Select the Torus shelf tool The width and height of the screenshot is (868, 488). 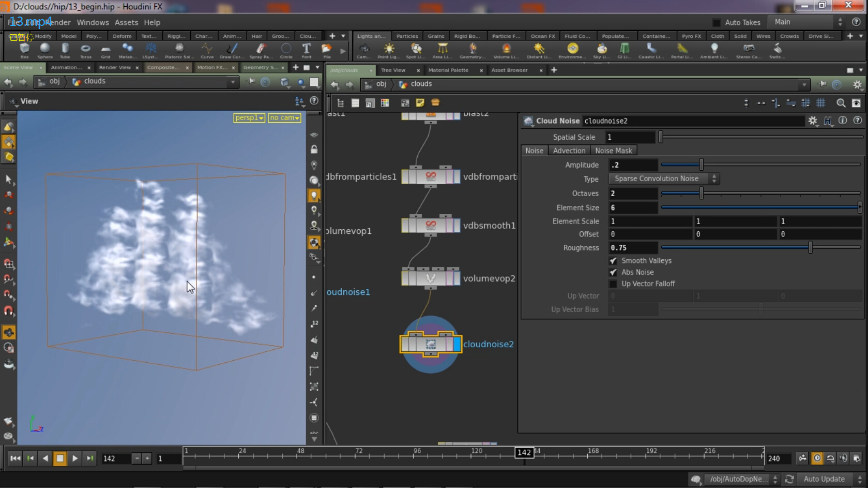[x=85, y=50]
